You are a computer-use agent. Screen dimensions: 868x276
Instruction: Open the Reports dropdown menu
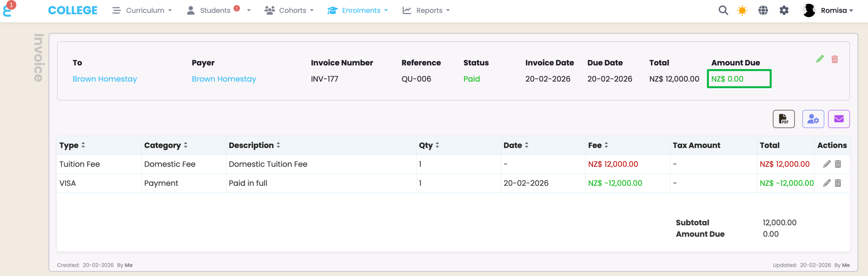point(426,11)
